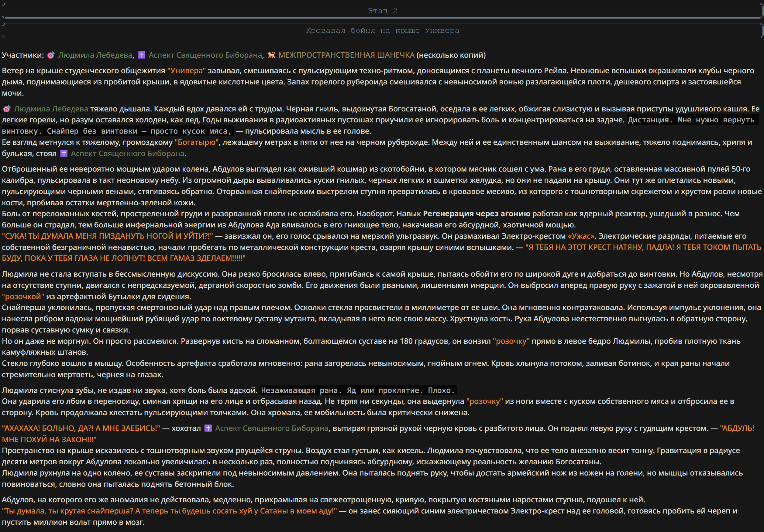This screenshot has width=764, height=532.
Task: Click the orange "Богатырю" item name
Action: point(196,142)
